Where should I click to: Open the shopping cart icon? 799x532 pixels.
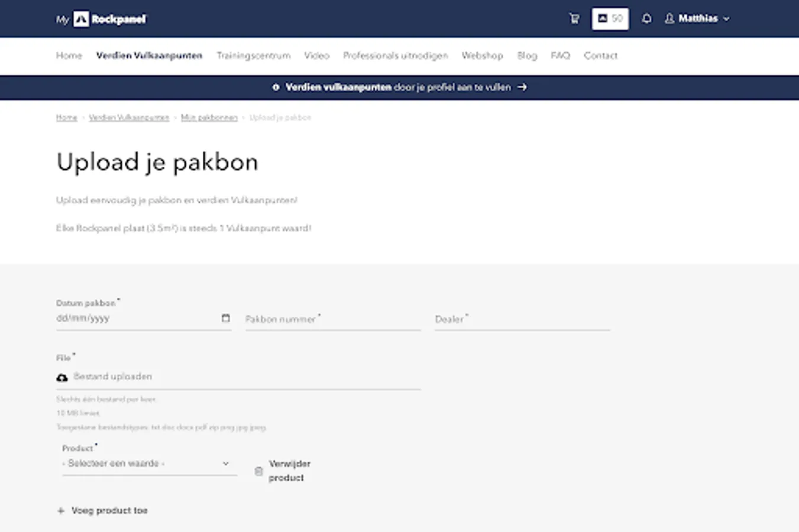pos(574,19)
